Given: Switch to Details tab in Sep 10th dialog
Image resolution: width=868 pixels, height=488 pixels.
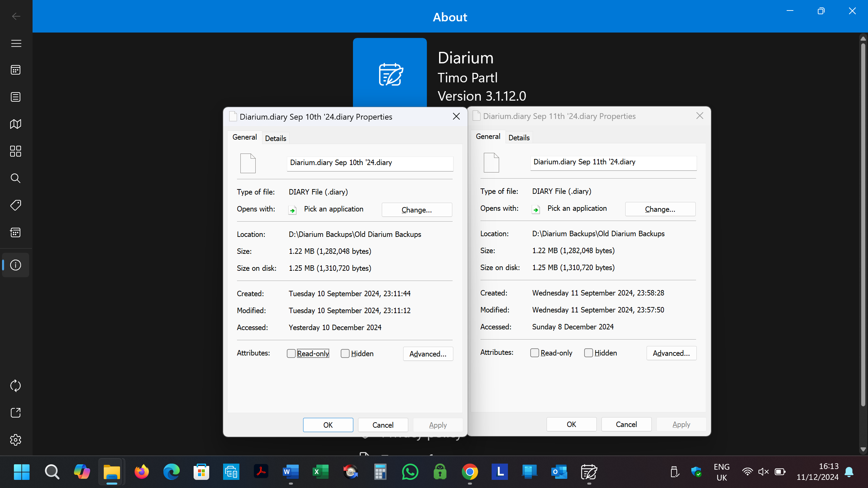Looking at the screenshot, I should [276, 138].
